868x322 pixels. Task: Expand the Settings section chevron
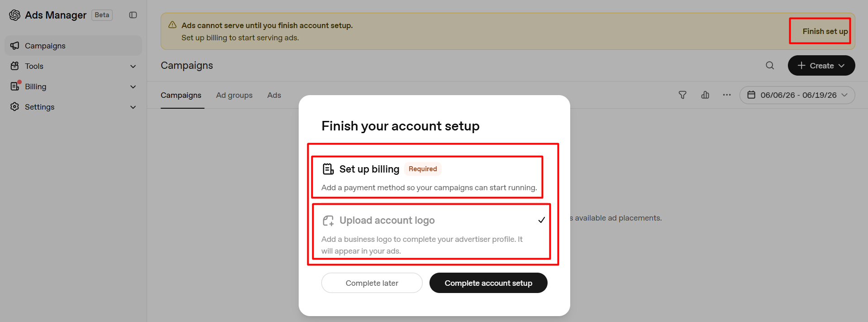(x=133, y=107)
